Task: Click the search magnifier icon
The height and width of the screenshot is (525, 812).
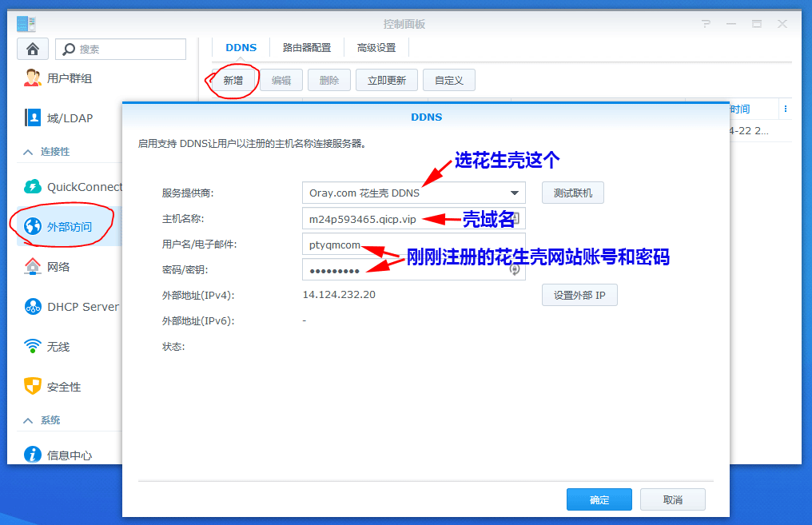Action: click(69, 50)
